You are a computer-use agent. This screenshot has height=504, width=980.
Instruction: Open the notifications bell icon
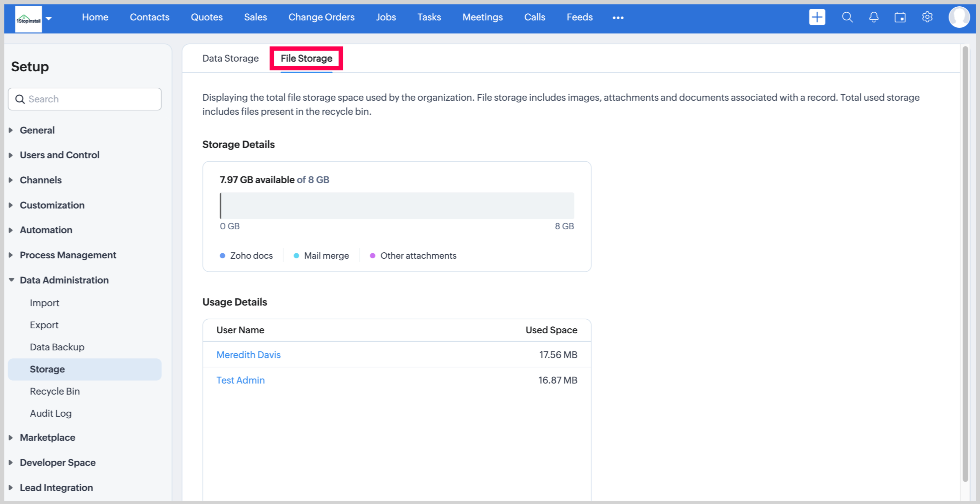coord(873,17)
